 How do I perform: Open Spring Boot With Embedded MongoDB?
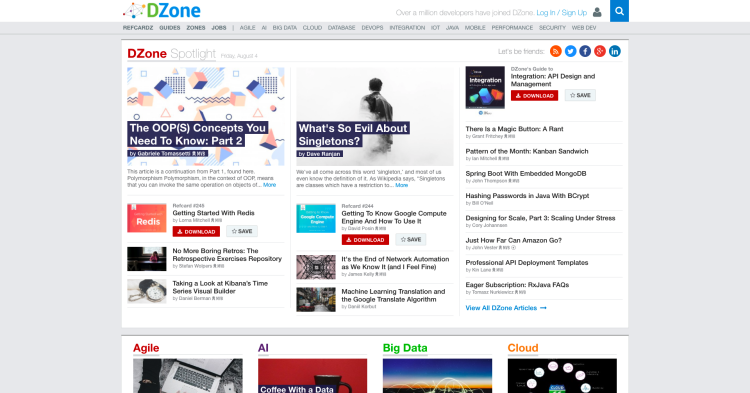click(526, 174)
